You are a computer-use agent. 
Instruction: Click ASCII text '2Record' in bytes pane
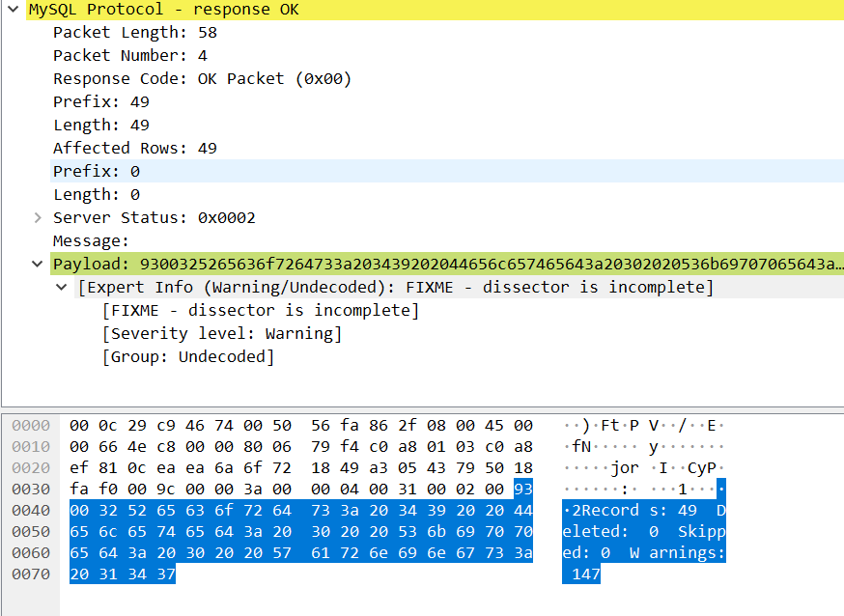[x=605, y=511]
